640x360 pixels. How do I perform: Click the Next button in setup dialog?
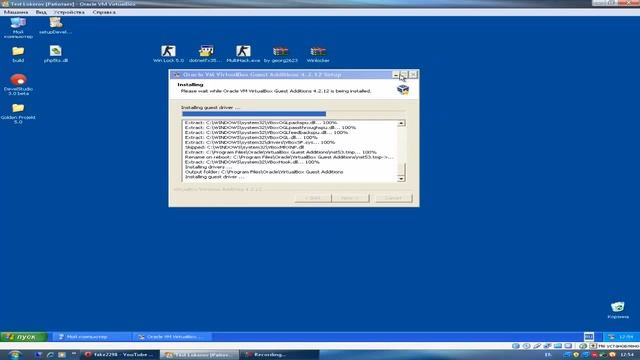point(350,198)
